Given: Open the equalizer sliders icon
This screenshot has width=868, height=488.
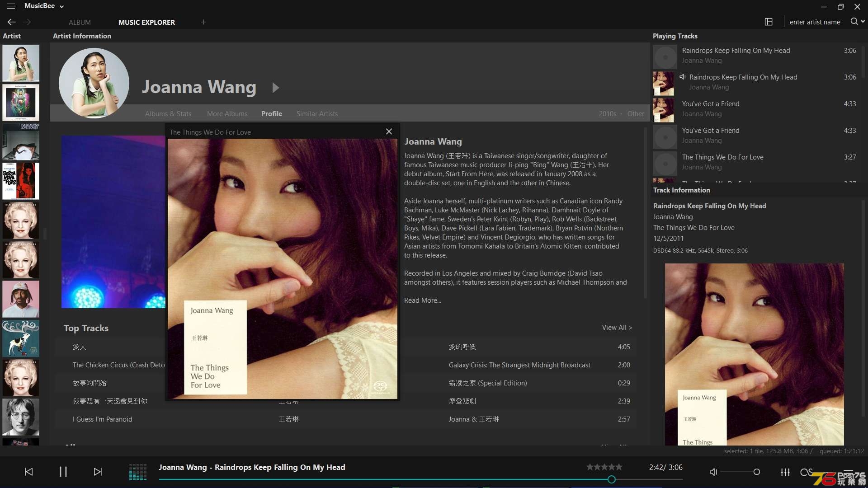Looking at the screenshot, I should [x=785, y=472].
